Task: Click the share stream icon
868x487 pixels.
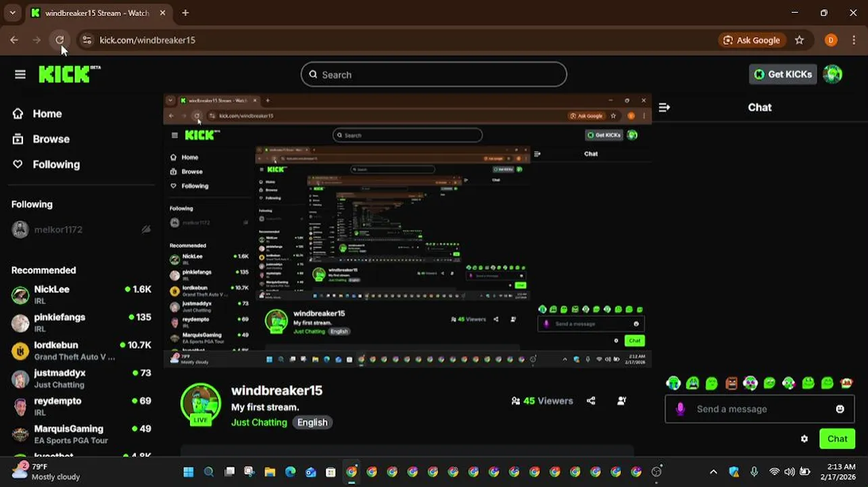Action: tap(592, 400)
